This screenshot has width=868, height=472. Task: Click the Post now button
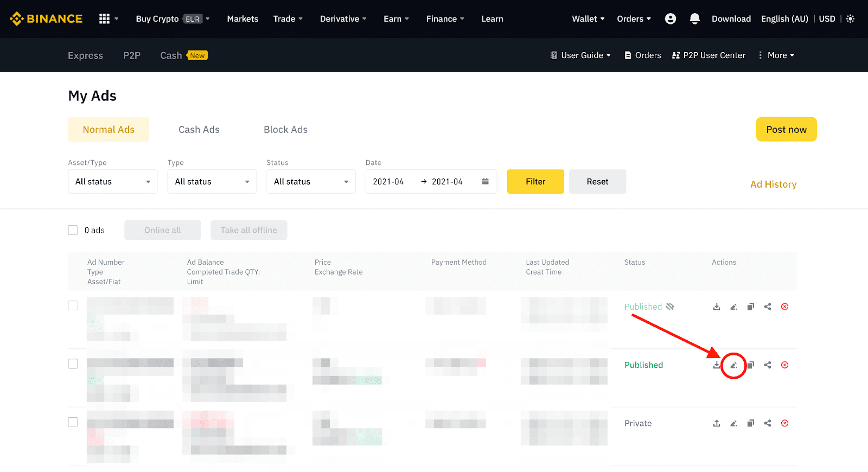[x=787, y=129]
